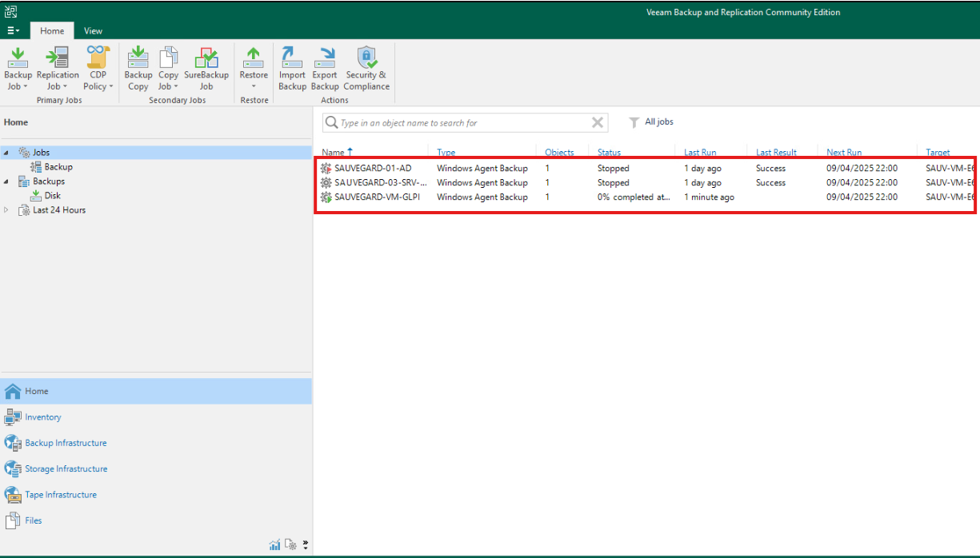
Task: Open the Copy Job dropdown
Action: click(168, 69)
